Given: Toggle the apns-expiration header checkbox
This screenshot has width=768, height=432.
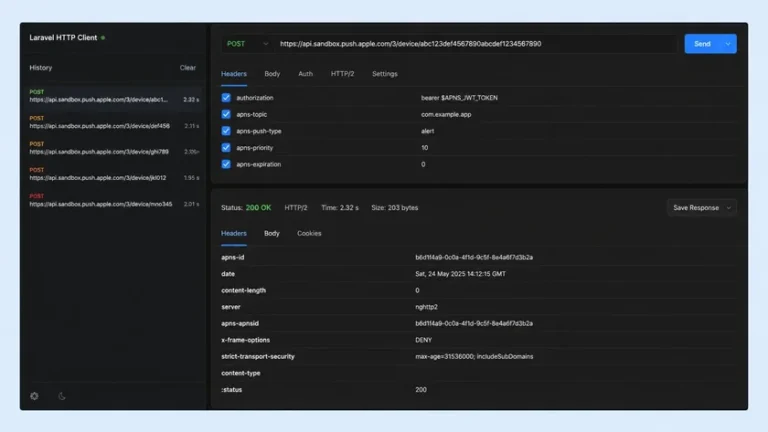Looking at the screenshot, I should click(x=226, y=164).
